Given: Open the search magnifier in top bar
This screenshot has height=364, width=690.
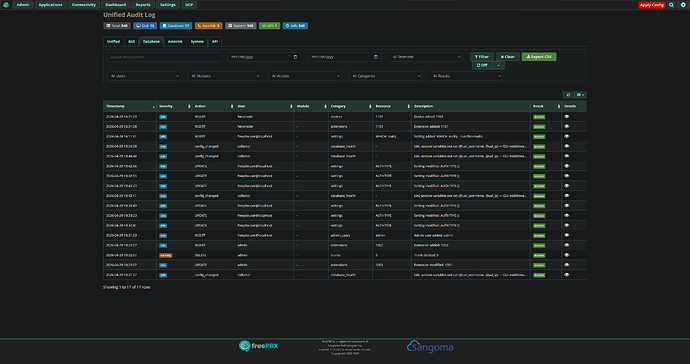Looking at the screenshot, I should [x=671, y=5].
